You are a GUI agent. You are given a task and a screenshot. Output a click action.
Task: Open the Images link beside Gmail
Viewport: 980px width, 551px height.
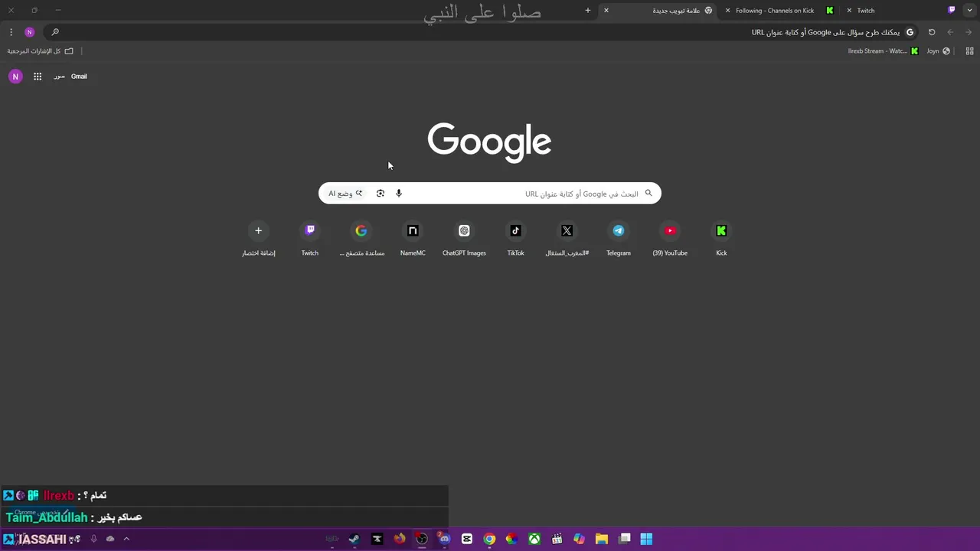[x=59, y=77]
